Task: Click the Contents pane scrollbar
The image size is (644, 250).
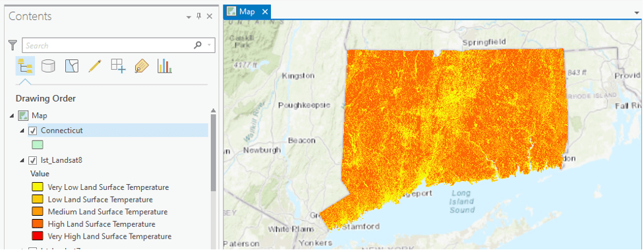Action: [x=213, y=152]
